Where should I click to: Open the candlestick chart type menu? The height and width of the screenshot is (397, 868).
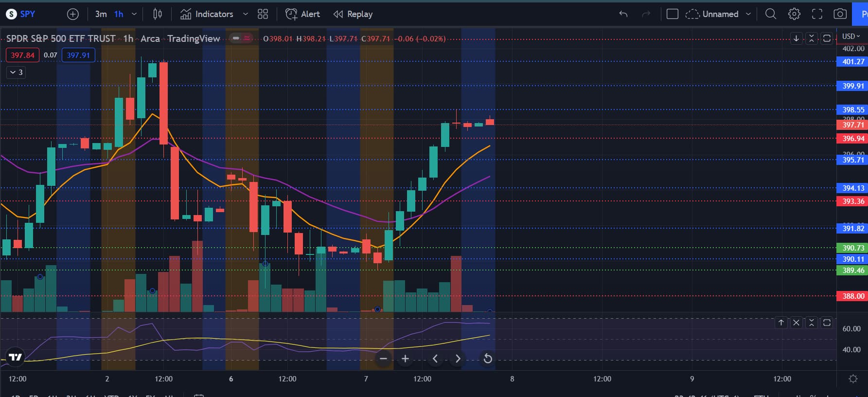coord(158,14)
